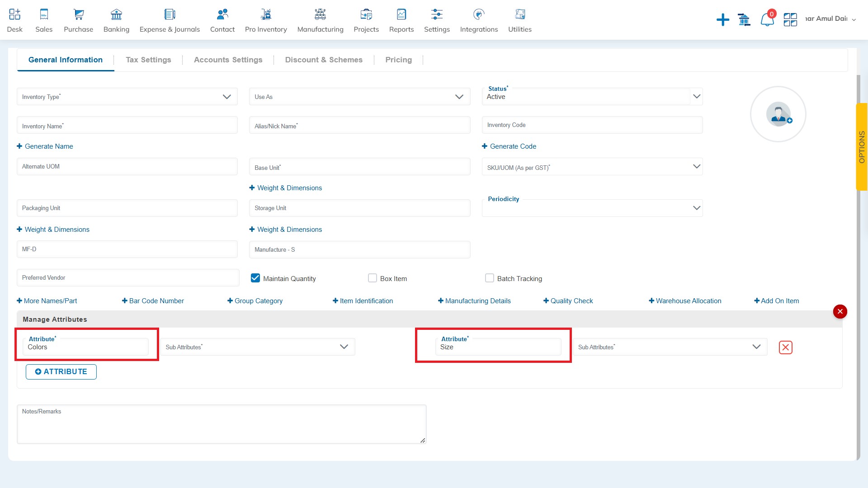
Task: Enable the Batch Tracking checkbox
Action: pyautogui.click(x=490, y=278)
